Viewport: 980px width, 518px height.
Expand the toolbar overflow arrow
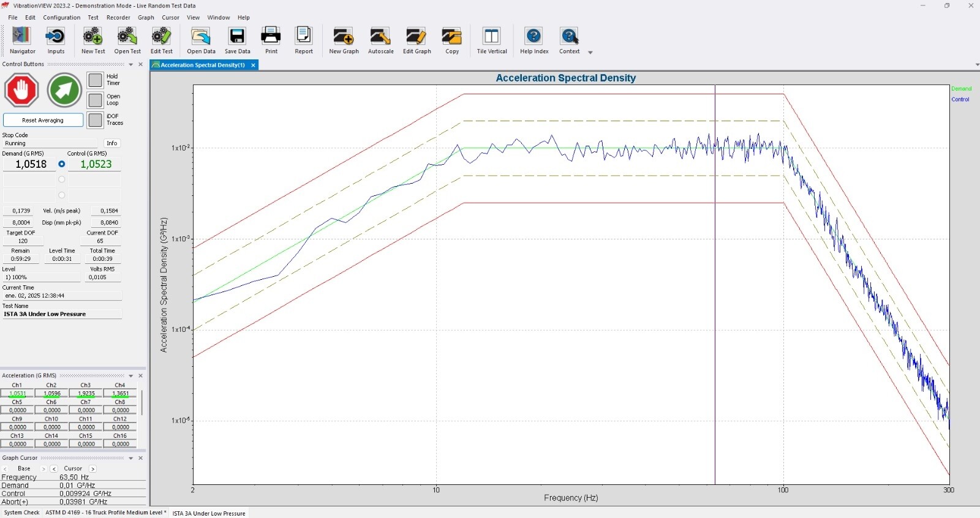[590, 53]
